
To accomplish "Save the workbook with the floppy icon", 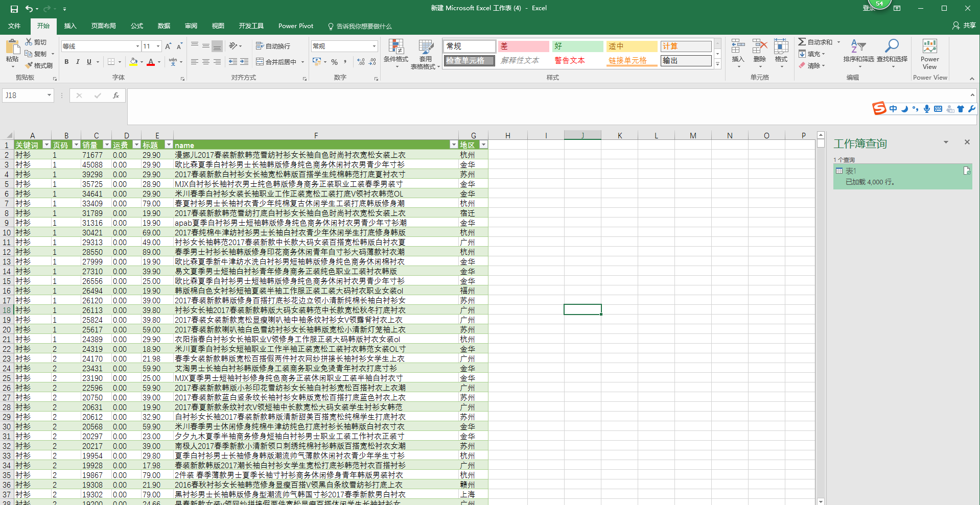I will click(14, 9).
